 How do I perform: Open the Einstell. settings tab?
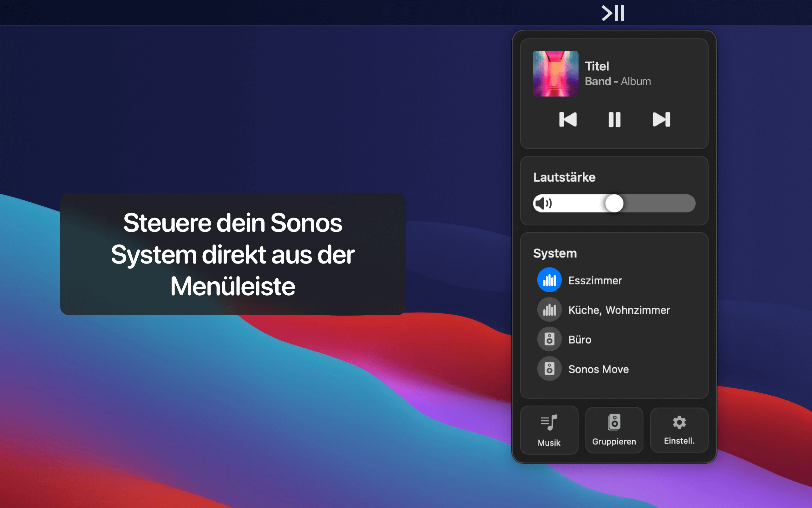[679, 430]
